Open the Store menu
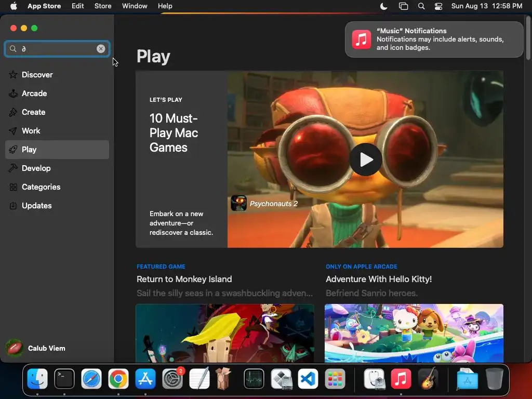Image resolution: width=532 pixels, height=399 pixels. click(103, 6)
